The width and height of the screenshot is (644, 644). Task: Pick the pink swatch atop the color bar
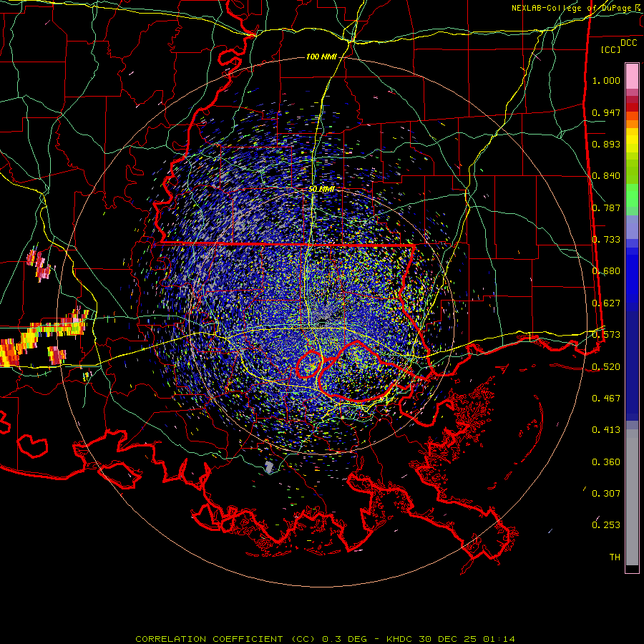pos(632,77)
